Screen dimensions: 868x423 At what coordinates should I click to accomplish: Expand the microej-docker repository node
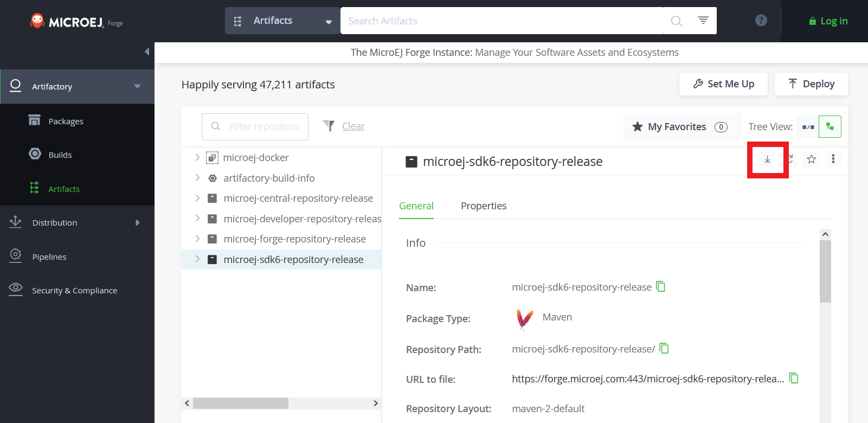pyautogui.click(x=197, y=157)
